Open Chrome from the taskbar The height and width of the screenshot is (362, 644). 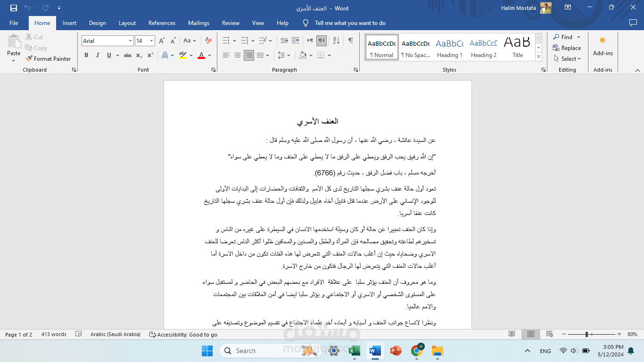(x=417, y=351)
